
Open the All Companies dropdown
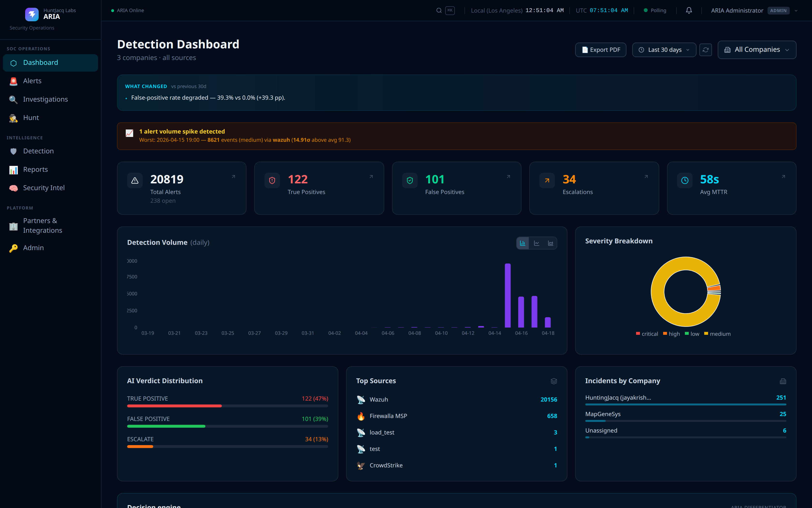click(757, 50)
